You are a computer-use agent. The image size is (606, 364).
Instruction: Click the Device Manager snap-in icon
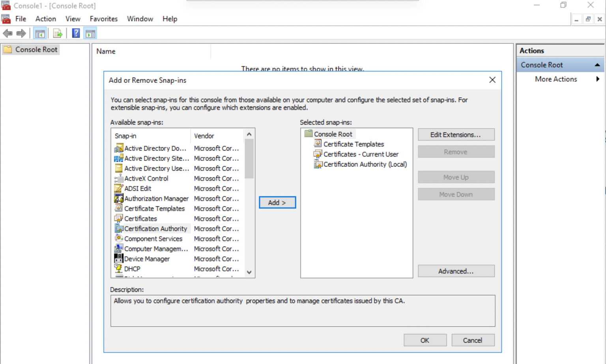(119, 258)
